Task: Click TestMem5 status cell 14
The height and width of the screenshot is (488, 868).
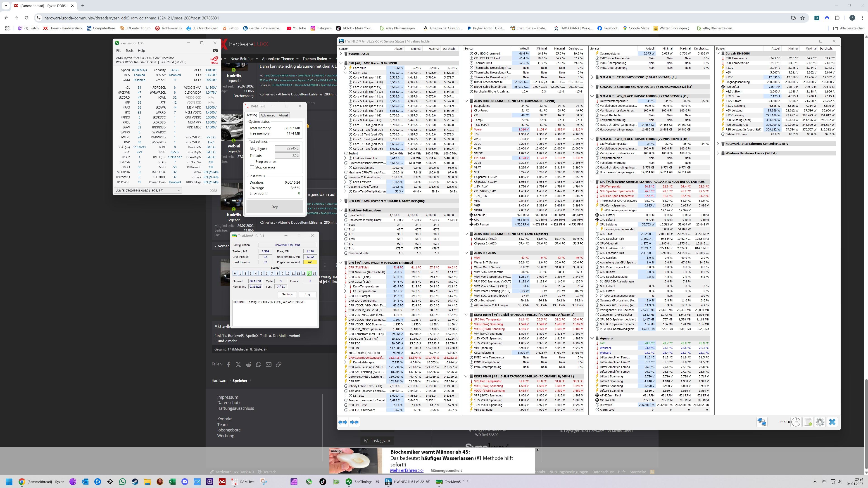Action: pyautogui.click(x=309, y=273)
